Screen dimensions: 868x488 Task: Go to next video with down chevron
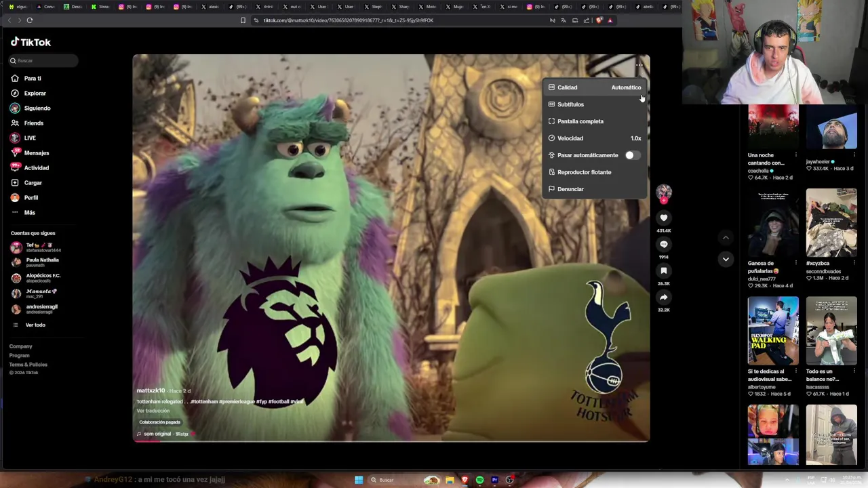(726, 259)
